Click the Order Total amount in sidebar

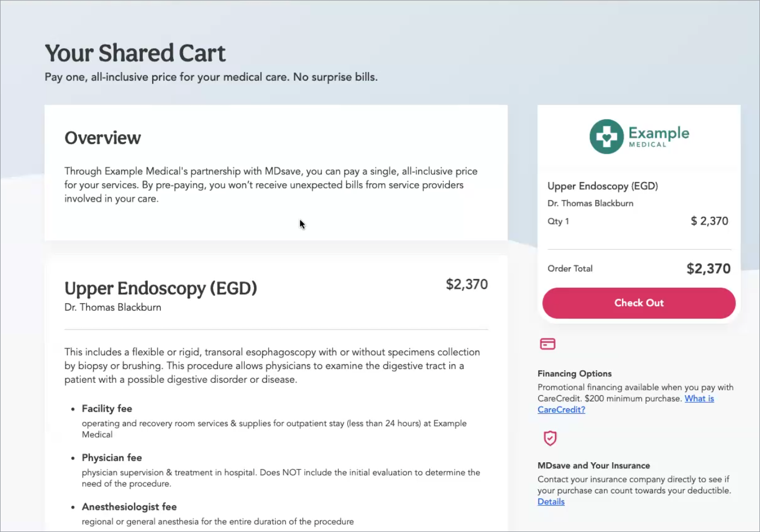click(708, 268)
